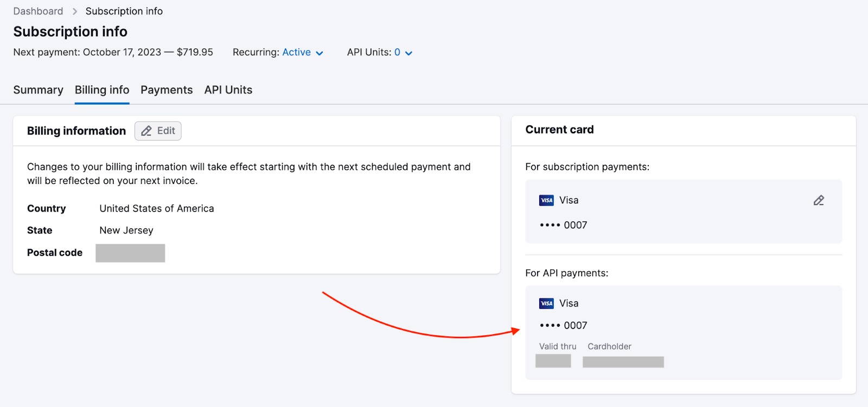The image size is (868, 407).
Task: Click the subscription card number ending 0007
Action: (563, 225)
